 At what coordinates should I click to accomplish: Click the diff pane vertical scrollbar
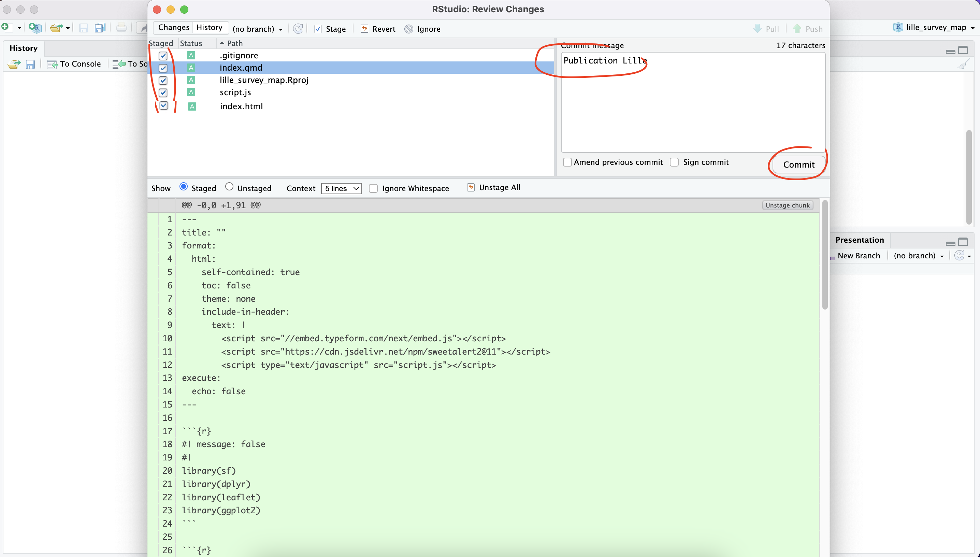click(x=825, y=254)
